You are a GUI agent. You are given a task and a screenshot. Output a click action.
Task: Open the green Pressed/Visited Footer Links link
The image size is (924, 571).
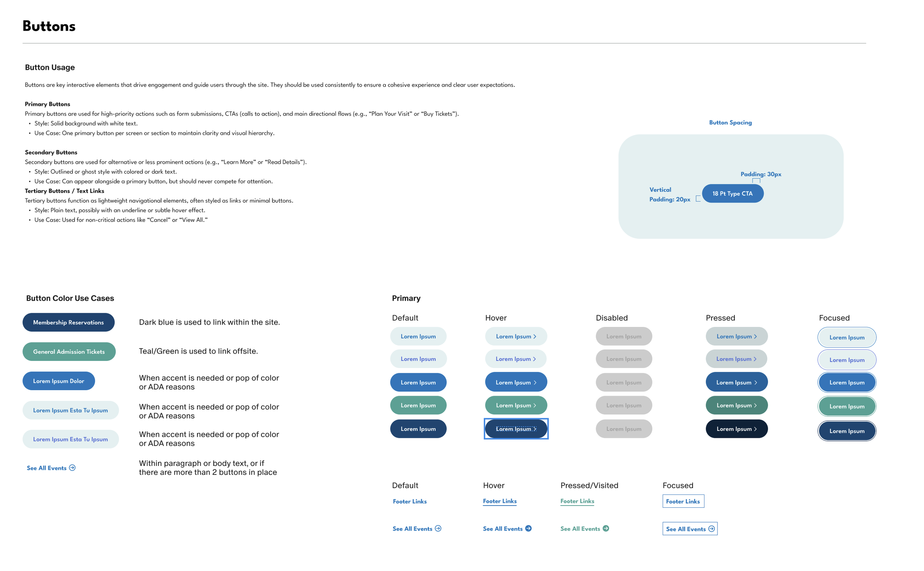577,501
